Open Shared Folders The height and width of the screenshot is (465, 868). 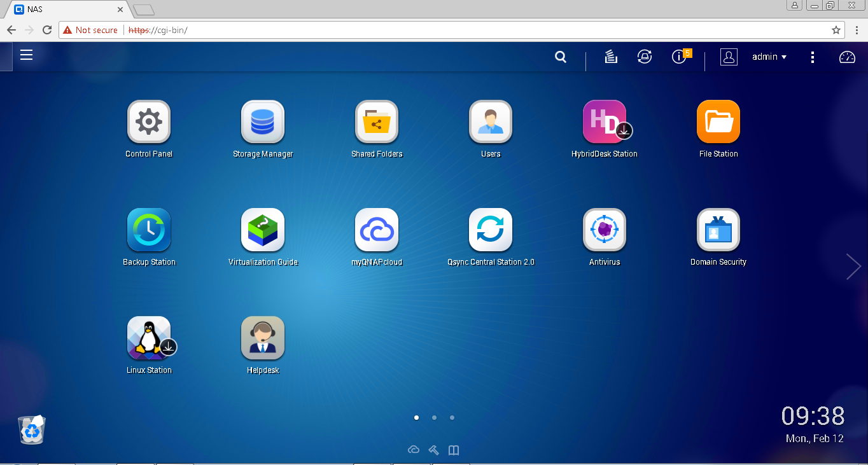[x=377, y=121]
